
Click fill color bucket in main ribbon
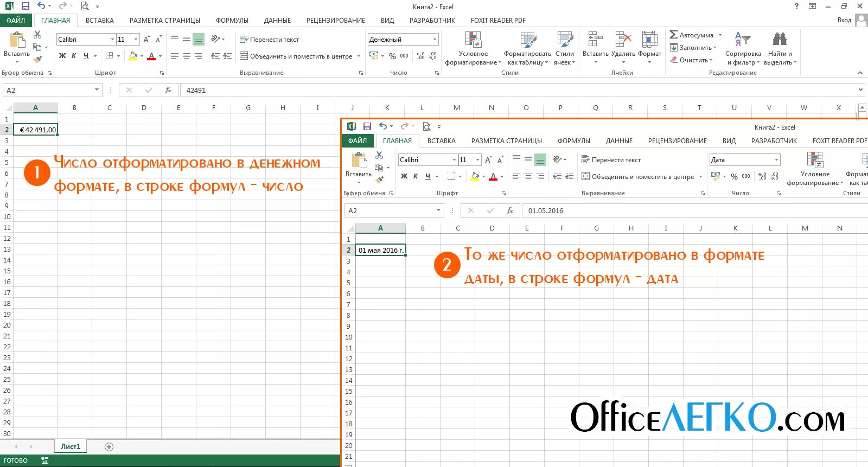pyautogui.click(x=133, y=56)
